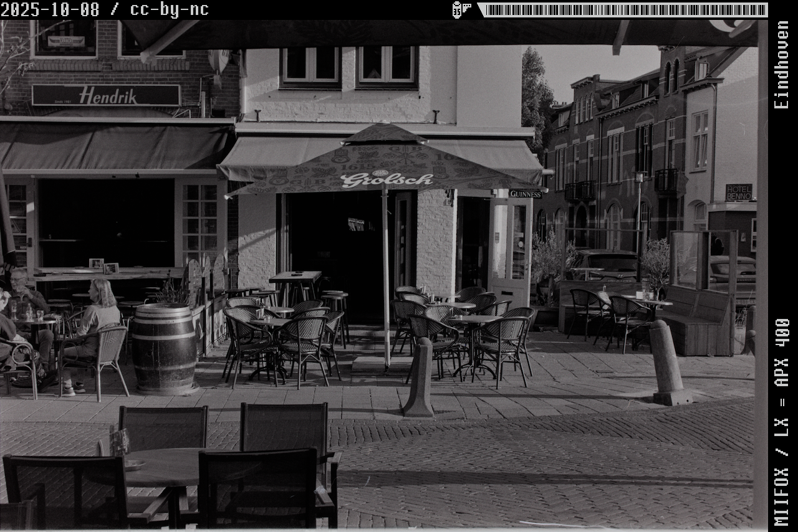Click the vertical Eindhoven location label

[781, 65]
